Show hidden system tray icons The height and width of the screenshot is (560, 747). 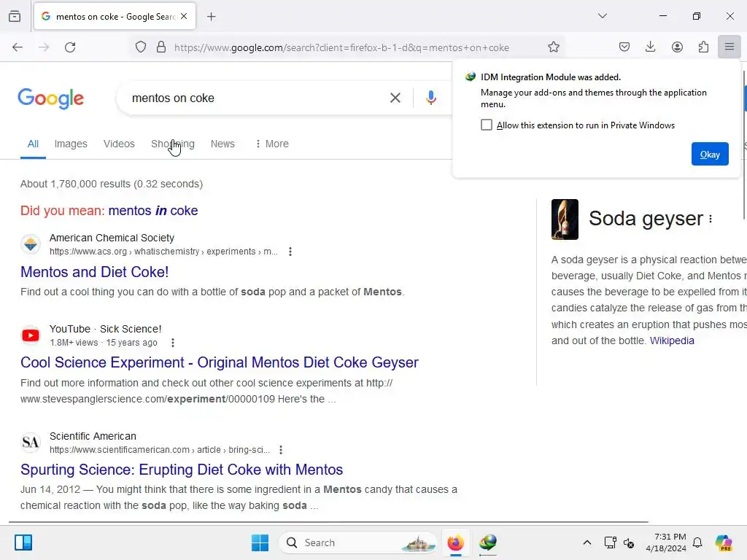(587, 542)
